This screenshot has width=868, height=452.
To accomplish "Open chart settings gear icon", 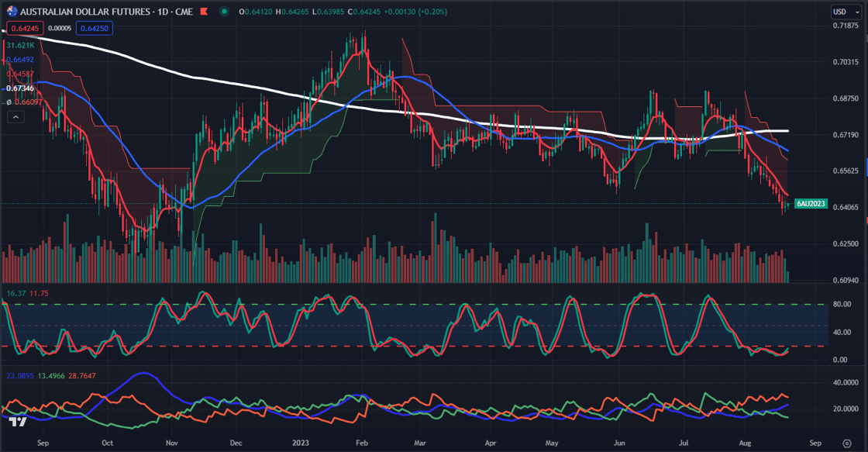I will (847, 443).
